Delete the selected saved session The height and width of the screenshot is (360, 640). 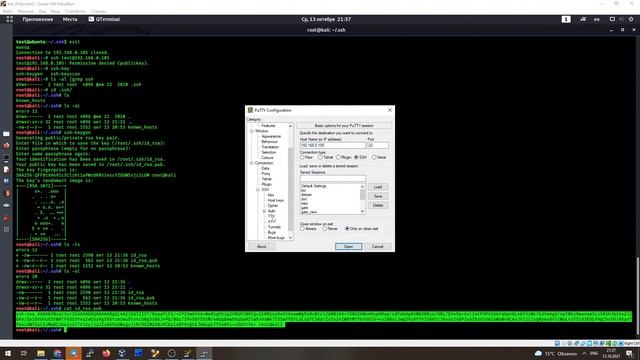(378, 205)
